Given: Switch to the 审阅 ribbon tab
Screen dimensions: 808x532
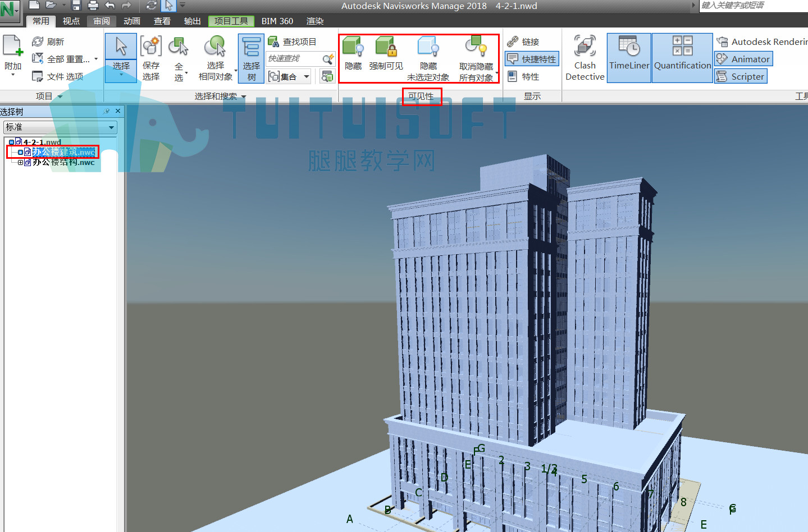Looking at the screenshot, I should tap(102, 21).
